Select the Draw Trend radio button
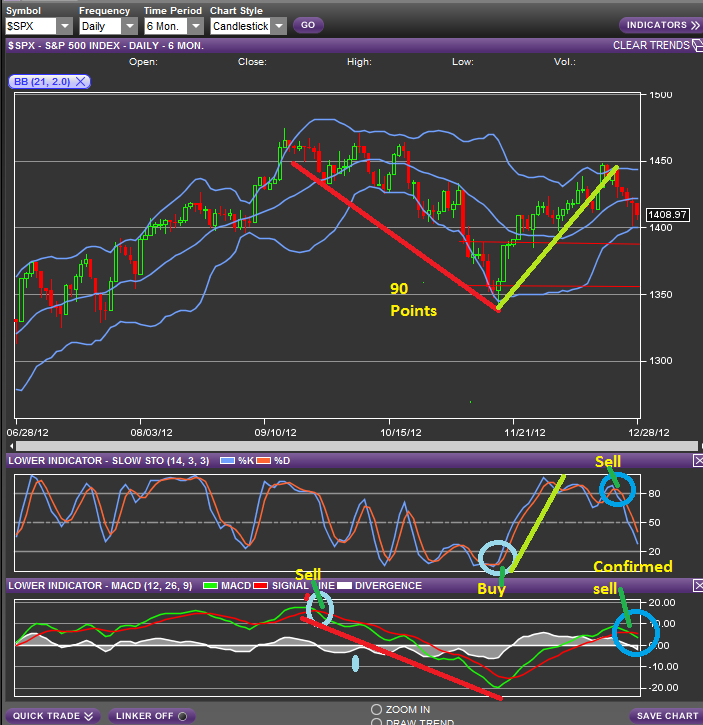 [x=376, y=722]
